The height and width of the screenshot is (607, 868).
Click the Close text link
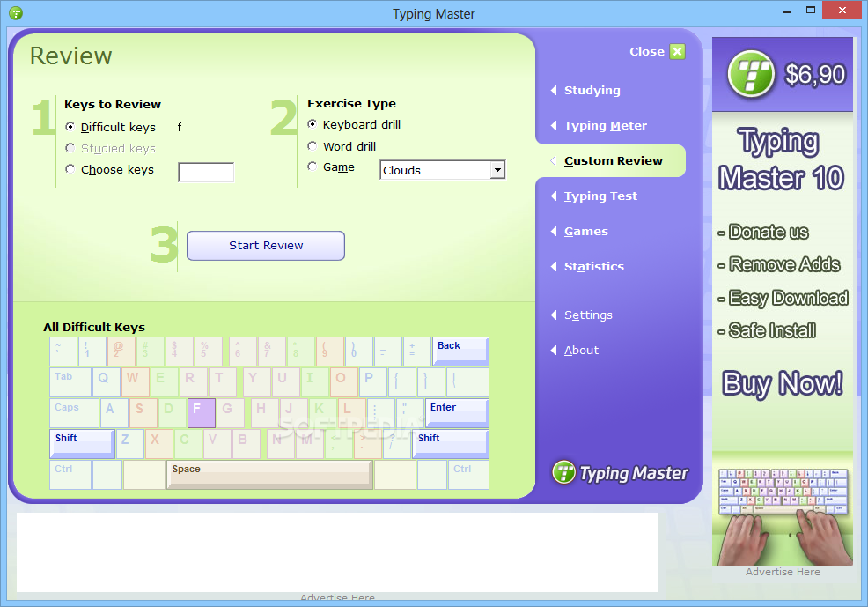(646, 51)
